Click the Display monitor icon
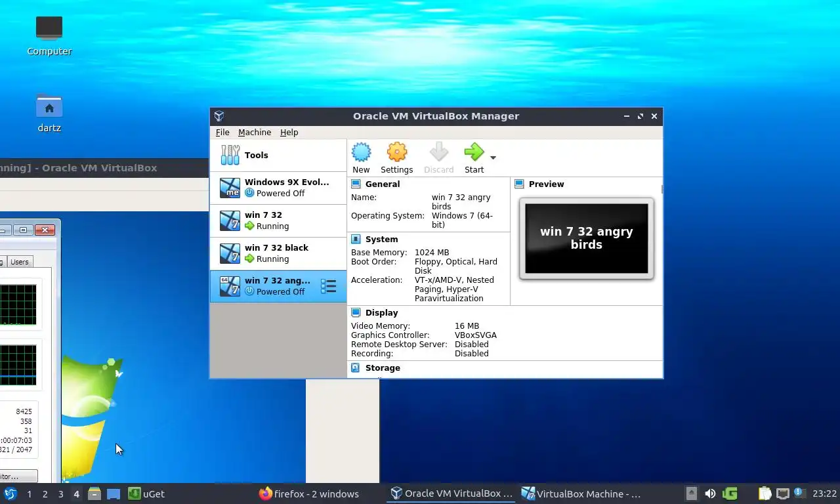 (356, 313)
